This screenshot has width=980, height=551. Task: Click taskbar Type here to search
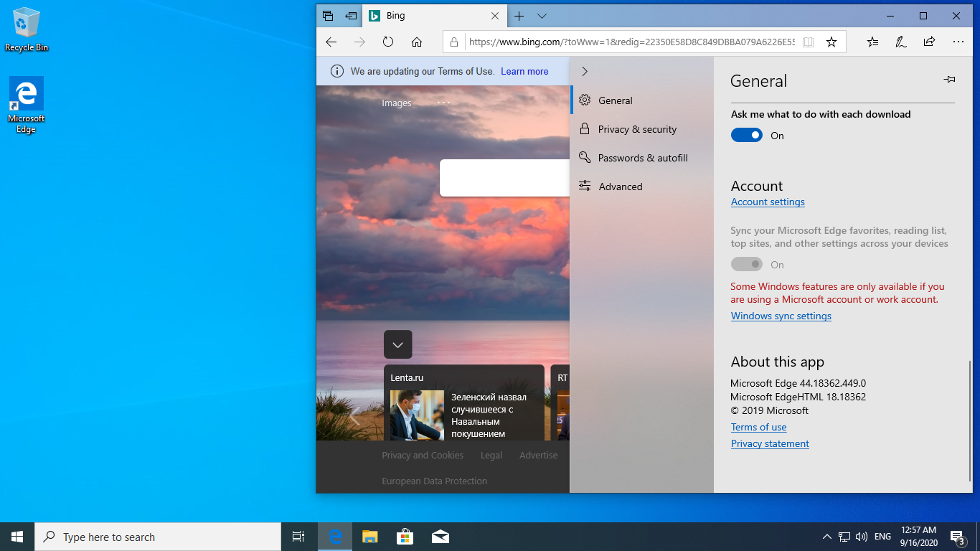pyautogui.click(x=158, y=537)
